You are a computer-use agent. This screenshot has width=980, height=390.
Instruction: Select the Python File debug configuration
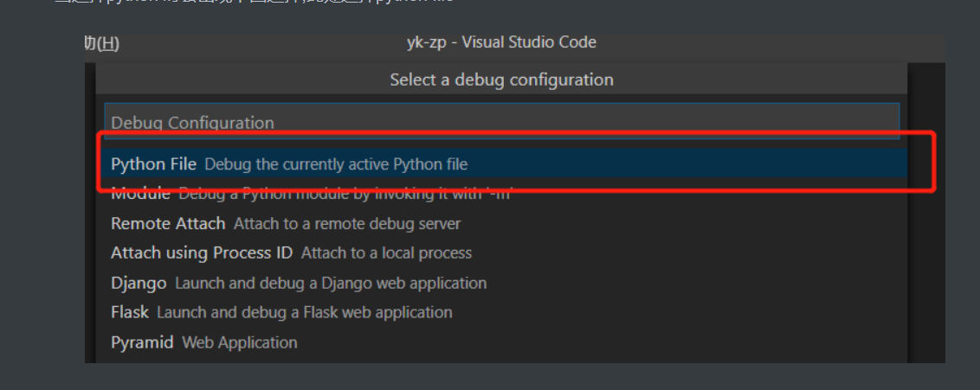tap(153, 163)
